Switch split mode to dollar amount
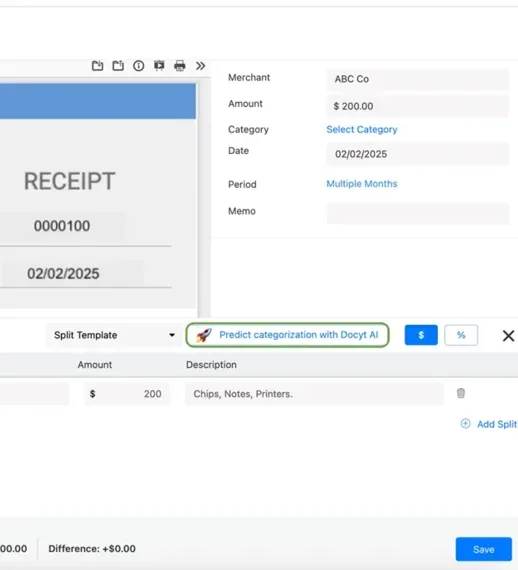The width and height of the screenshot is (518, 570). click(x=421, y=335)
